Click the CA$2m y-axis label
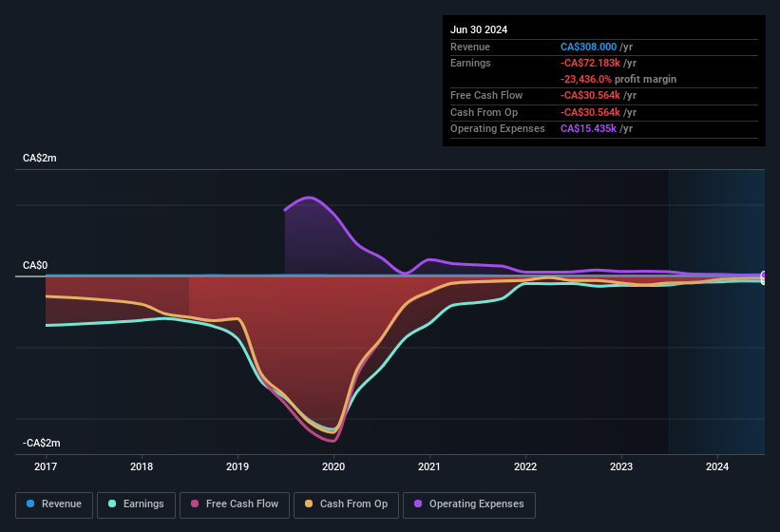 [40, 158]
